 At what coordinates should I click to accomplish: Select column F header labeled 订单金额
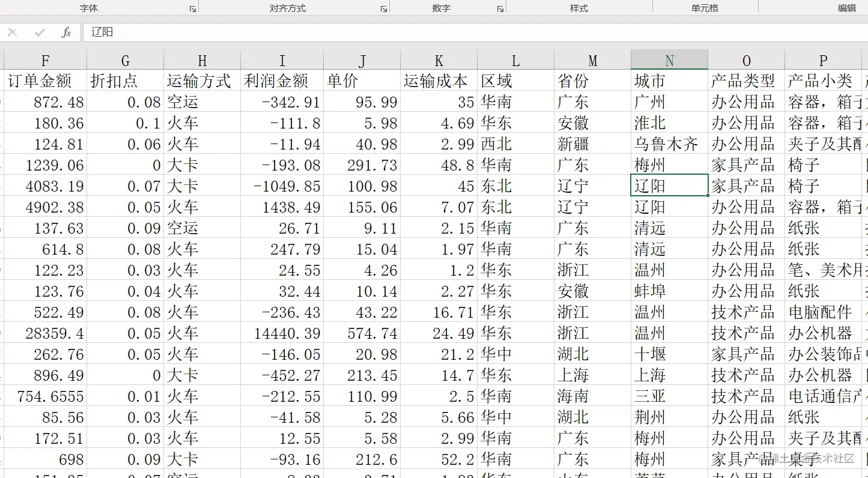(46, 60)
